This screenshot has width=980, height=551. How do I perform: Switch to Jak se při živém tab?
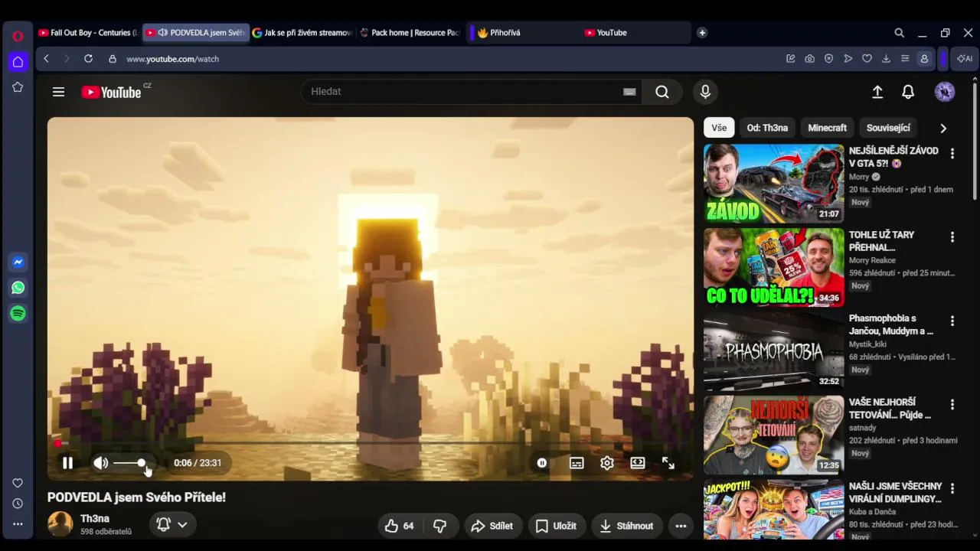[x=302, y=33]
